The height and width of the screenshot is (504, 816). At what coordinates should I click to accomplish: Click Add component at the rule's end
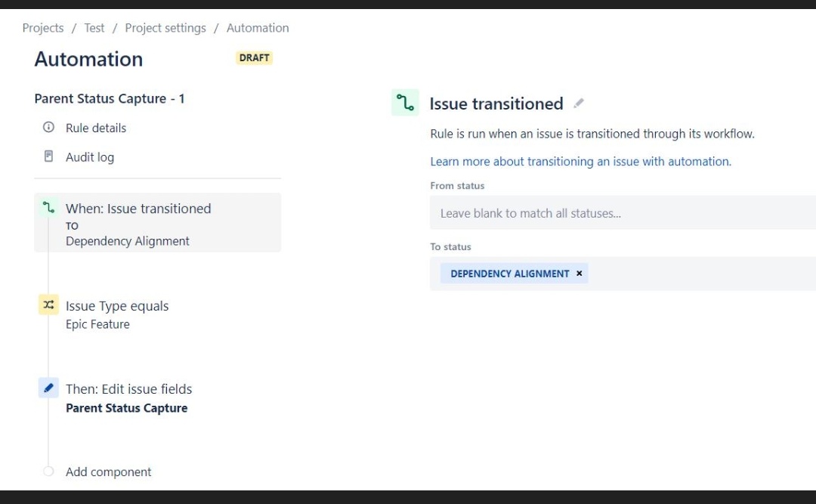pos(108,472)
